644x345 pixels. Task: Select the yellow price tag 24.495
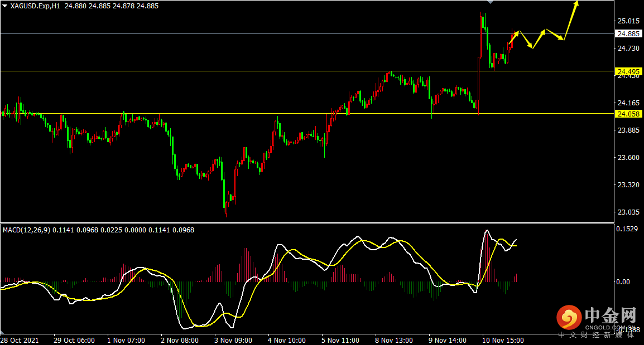628,71
